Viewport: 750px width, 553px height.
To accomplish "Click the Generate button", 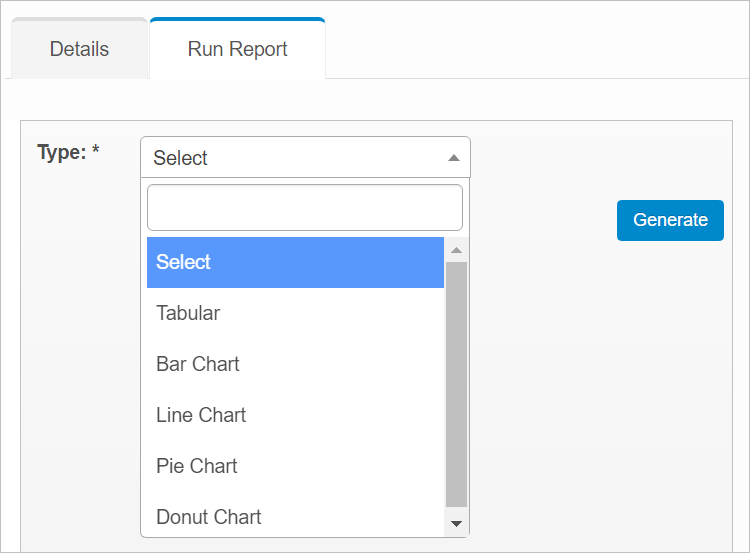I will [670, 220].
